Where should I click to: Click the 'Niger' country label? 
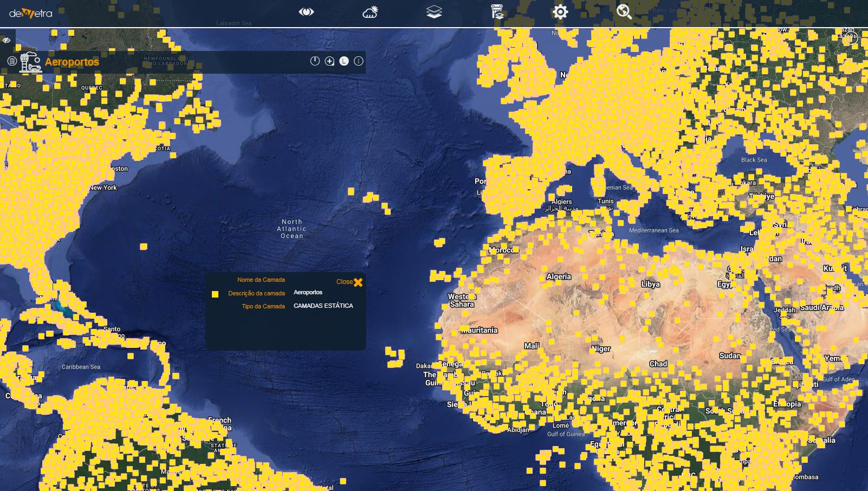(x=601, y=349)
